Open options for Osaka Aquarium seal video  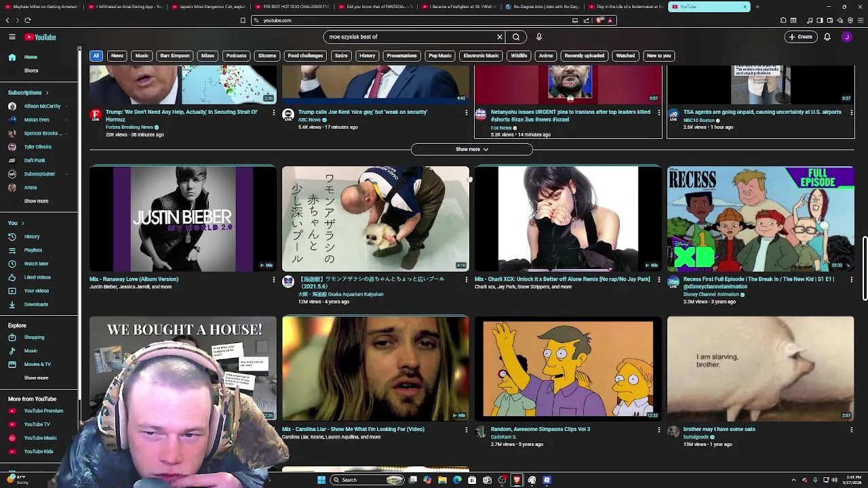pos(466,279)
